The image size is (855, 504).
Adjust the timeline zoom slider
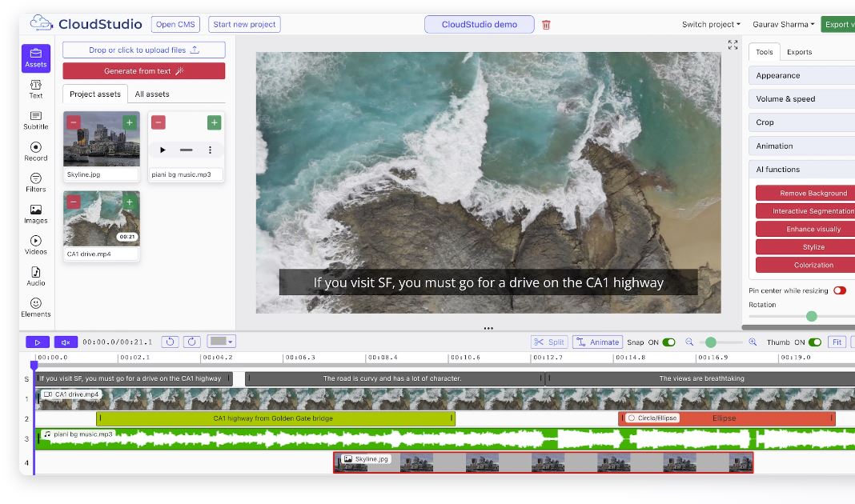710,342
